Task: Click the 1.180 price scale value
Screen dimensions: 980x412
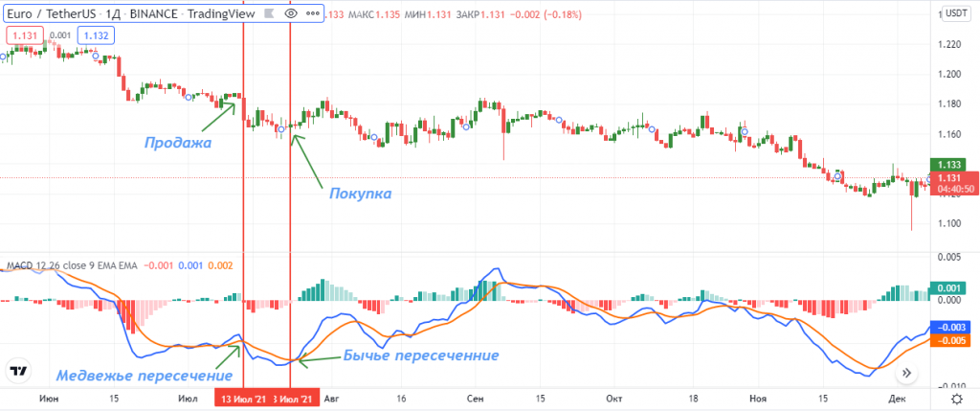Action: pyautogui.click(x=947, y=104)
